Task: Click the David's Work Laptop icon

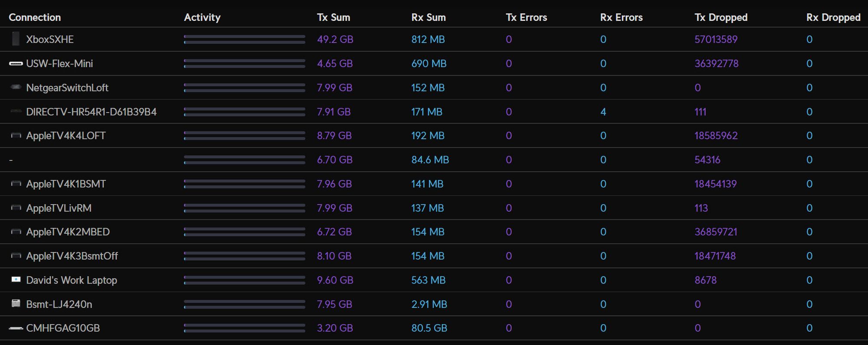Action: (16, 280)
